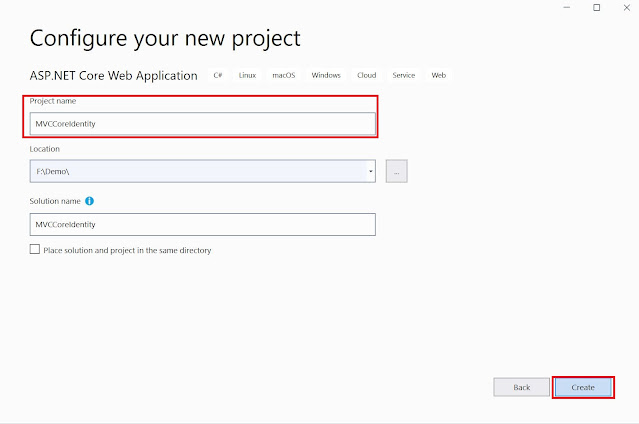The width and height of the screenshot is (639, 424).
Task: Close the dialog window
Action: pyautogui.click(x=627, y=7)
